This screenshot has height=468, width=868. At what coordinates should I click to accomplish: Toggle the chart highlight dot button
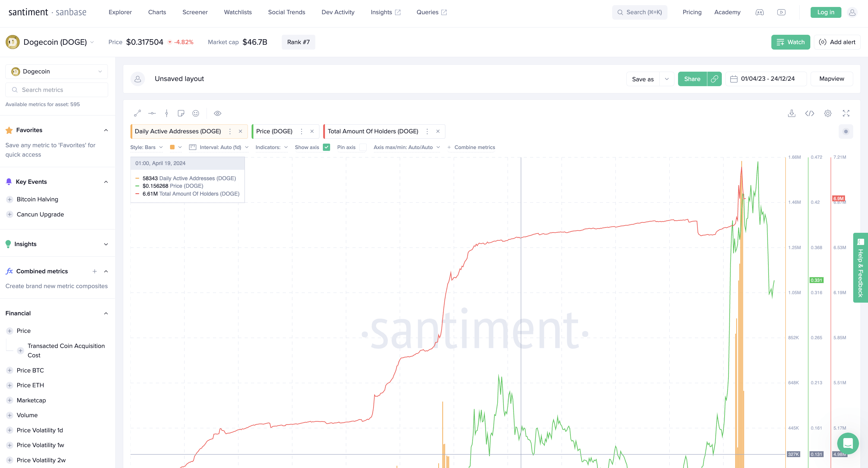click(846, 132)
